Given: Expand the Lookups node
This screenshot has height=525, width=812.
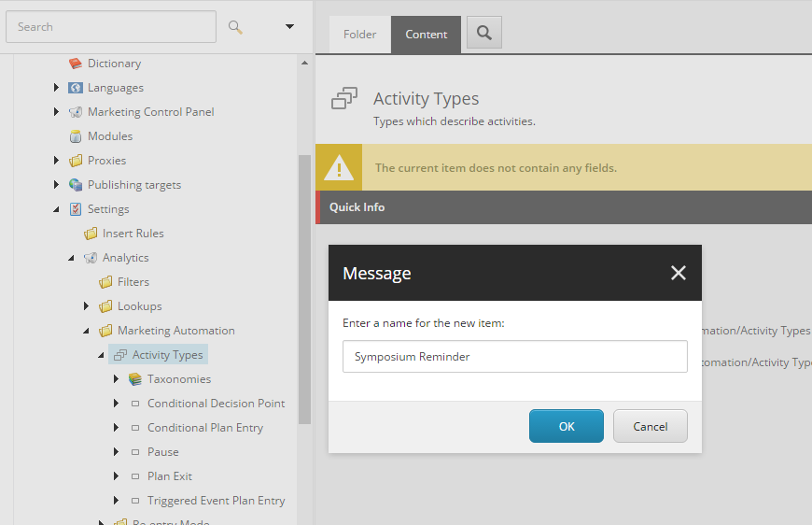Looking at the screenshot, I should (86, 306).
